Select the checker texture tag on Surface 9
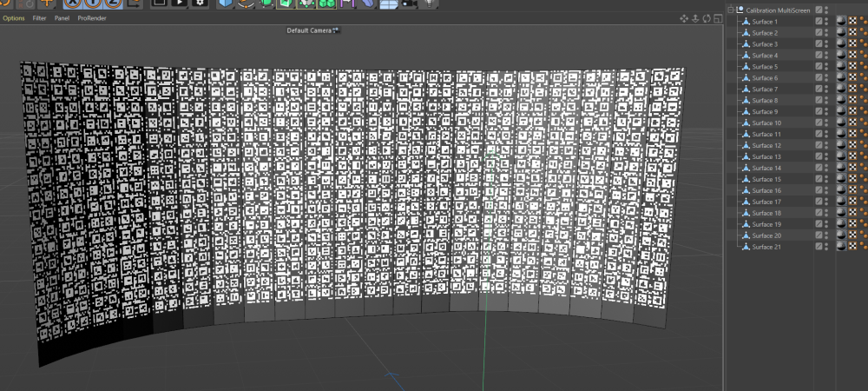868x391 pixels. pyautogui.click(x=852, y=112)
